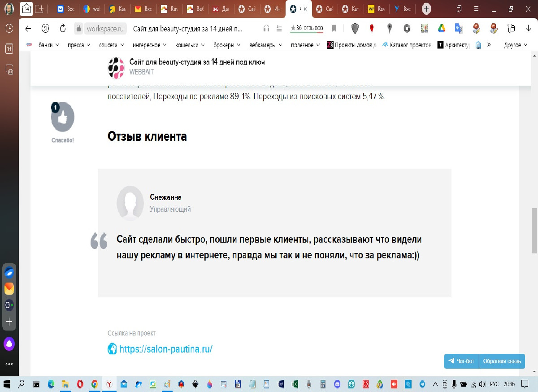Viewport: 538px width, 392px height.
Task: Open the taskbar volume speaker icon
Action: (x=482, y=384)
